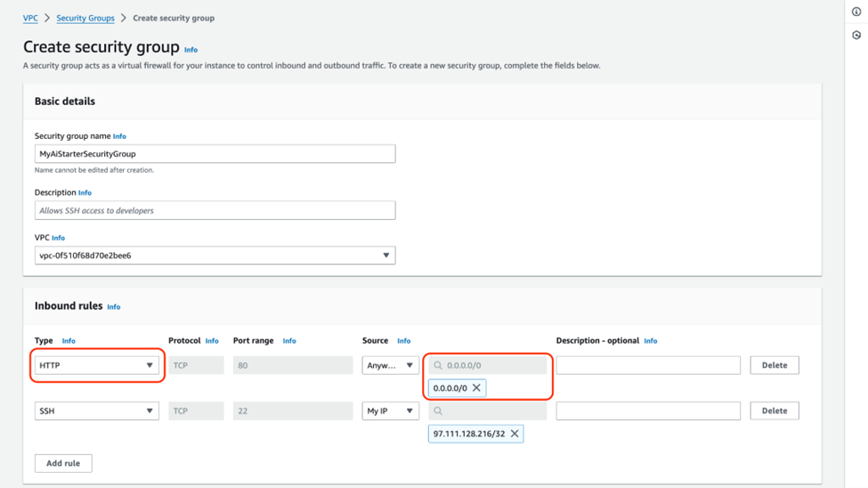The image size is (868, 488).
Task: Open the Anywhere source dropdown
Action: pyautogui.click(x=390, y=365)
